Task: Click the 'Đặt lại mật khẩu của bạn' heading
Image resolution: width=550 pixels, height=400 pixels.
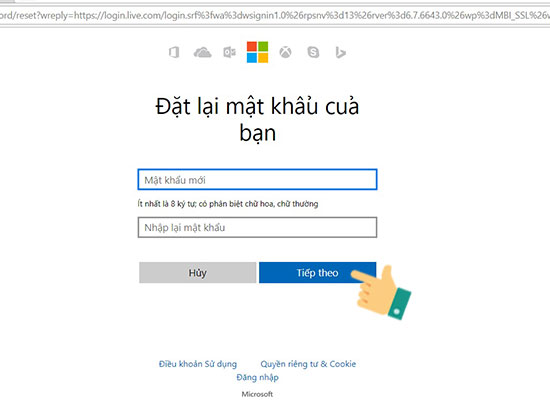Action: 257,120
